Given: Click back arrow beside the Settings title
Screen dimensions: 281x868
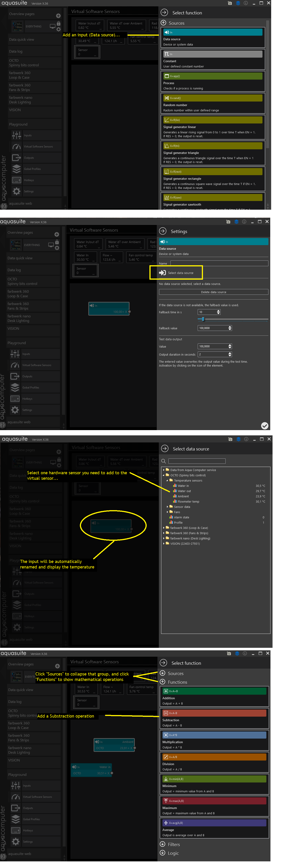Looking at the screenshot, I should click(163, 231).
